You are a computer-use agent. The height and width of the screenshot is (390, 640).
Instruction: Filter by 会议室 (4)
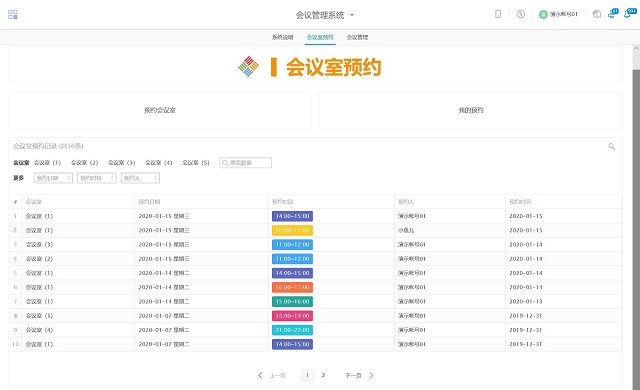point(159,163)
